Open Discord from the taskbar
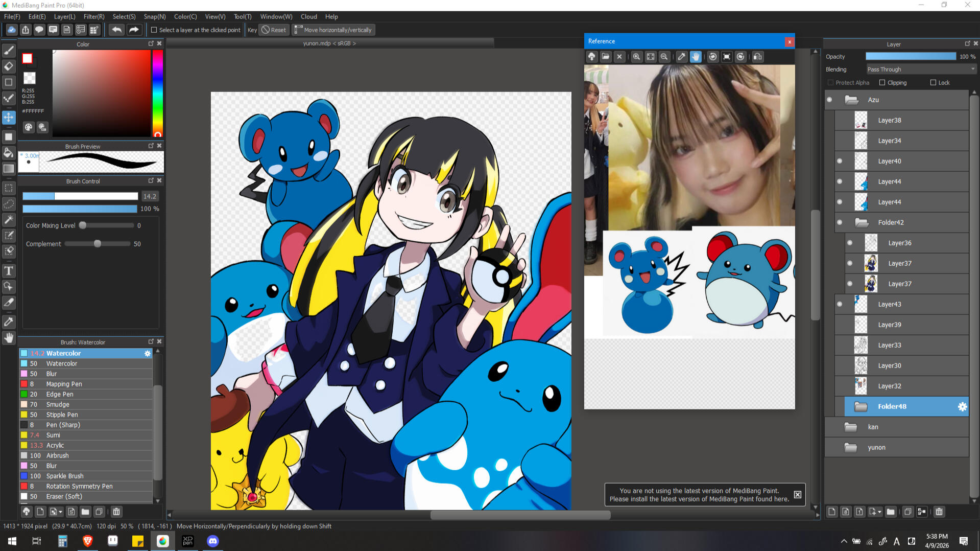This screenshot has height=551, width=980. click(213, 541)
